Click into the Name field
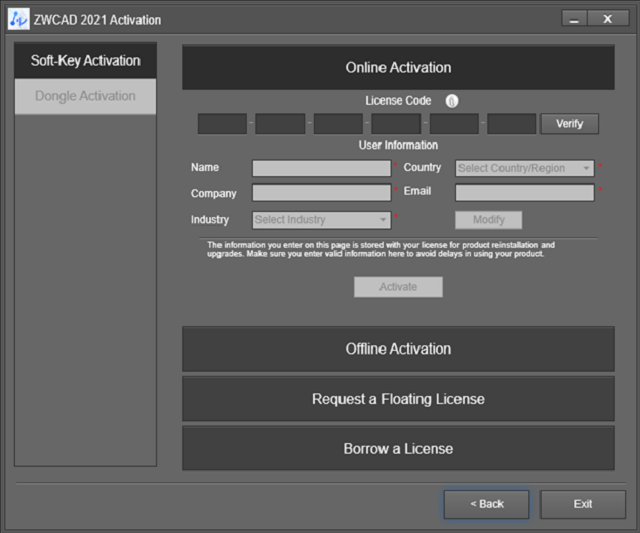Image resolution: width=640 pixels, height=533 pixels. tap(322, 168)
